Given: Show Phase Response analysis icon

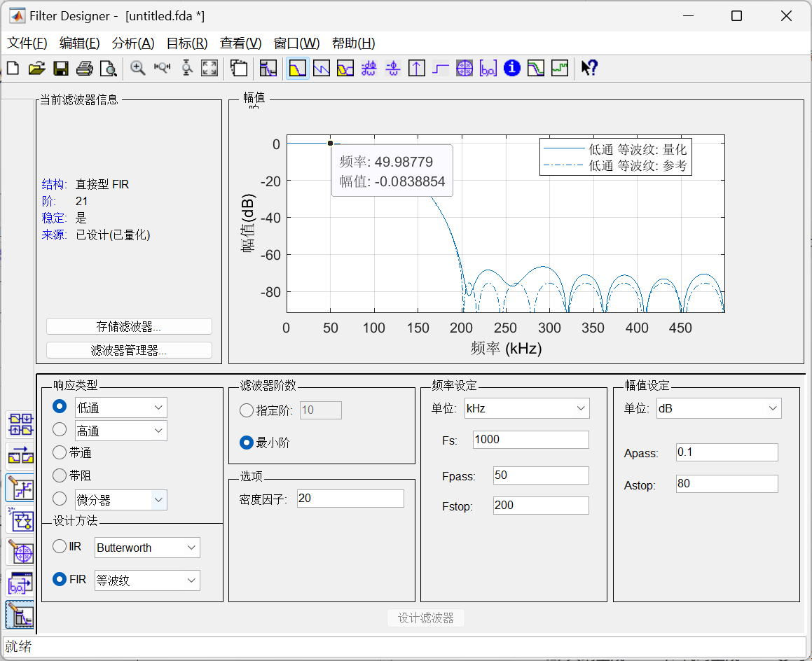Looking at the screenshot, I should coord(322,68).
